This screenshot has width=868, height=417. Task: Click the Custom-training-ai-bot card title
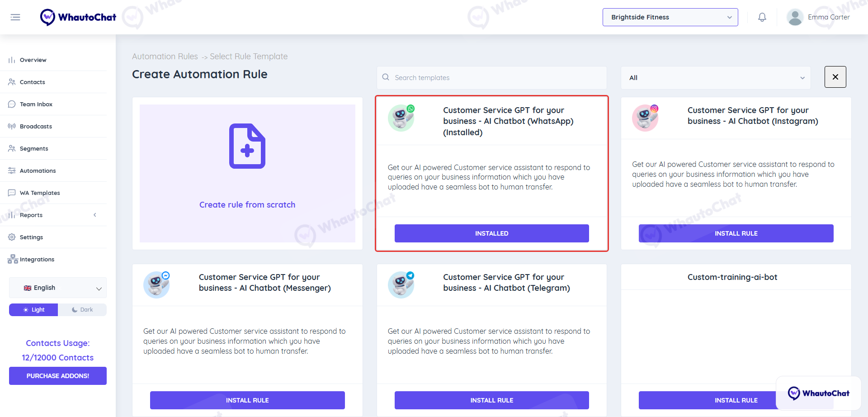732,277
